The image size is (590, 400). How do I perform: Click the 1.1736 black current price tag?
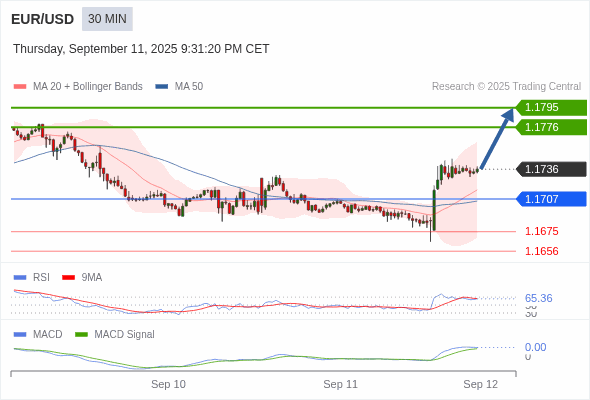(x=551, y=169)
